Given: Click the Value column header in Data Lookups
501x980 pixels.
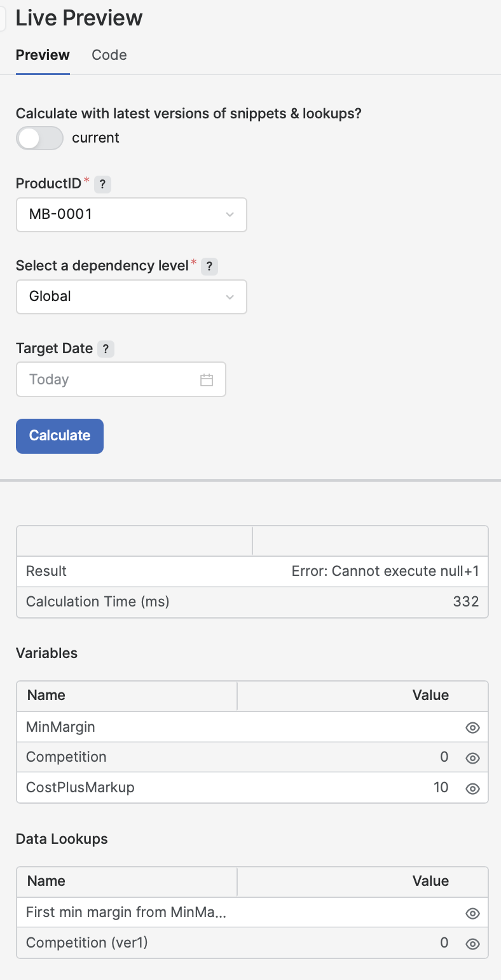Looking at the screenshot, I should [x=430, y=881].
